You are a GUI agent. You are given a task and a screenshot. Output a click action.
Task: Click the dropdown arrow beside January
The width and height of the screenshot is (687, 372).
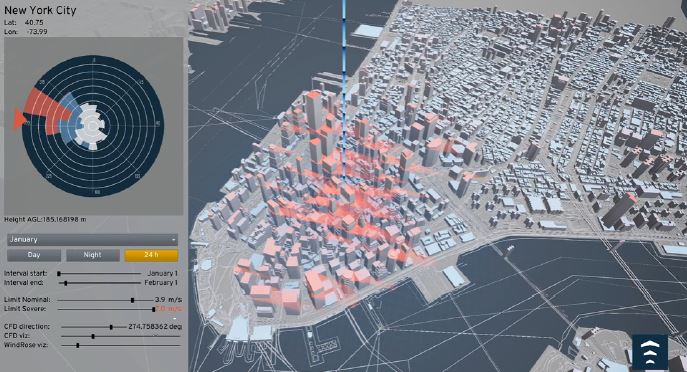coord(174,240)
